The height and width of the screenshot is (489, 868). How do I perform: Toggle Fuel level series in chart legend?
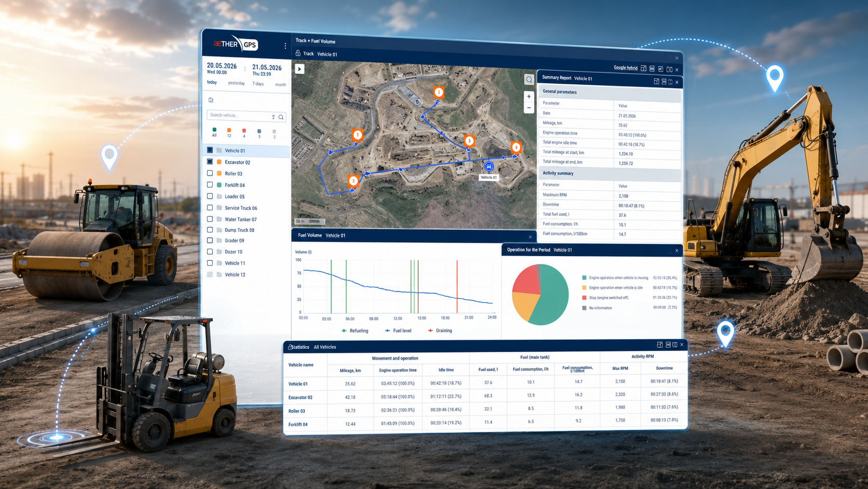pos(398,331)
